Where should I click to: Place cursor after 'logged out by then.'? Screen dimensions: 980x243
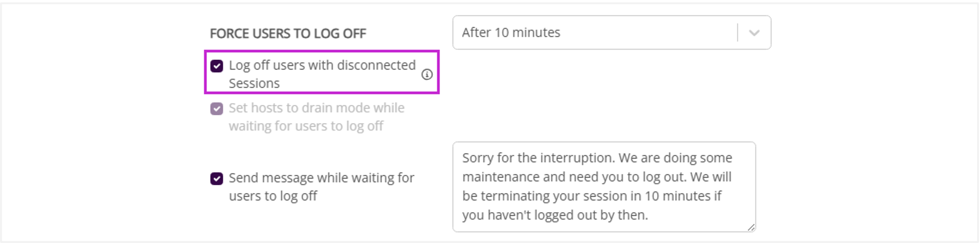[649, 215]
